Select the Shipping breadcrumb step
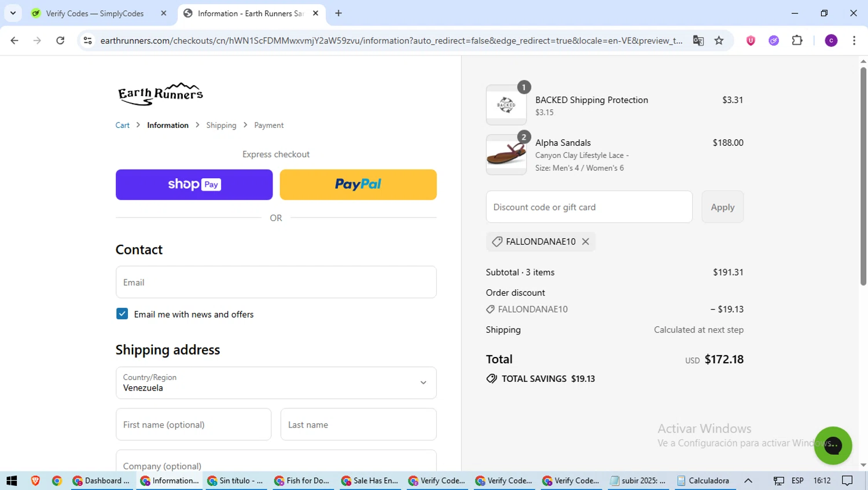 point(221,125)
